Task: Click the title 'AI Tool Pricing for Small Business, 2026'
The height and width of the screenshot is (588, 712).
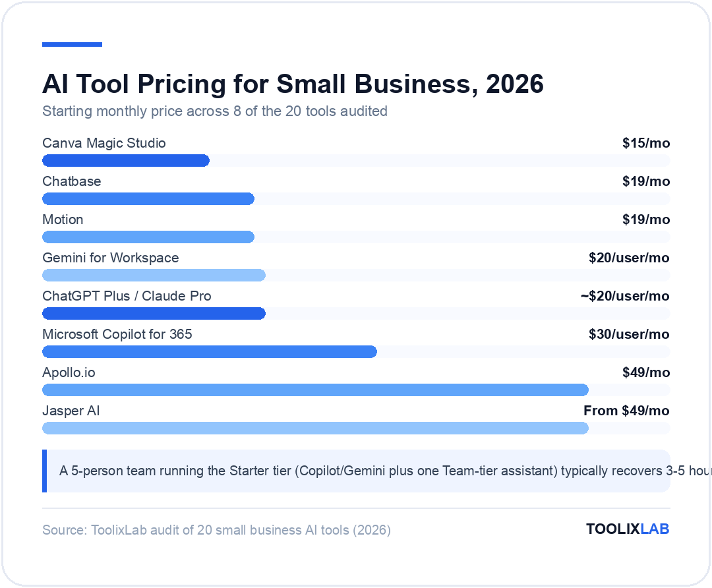Action: pos(293,84)
